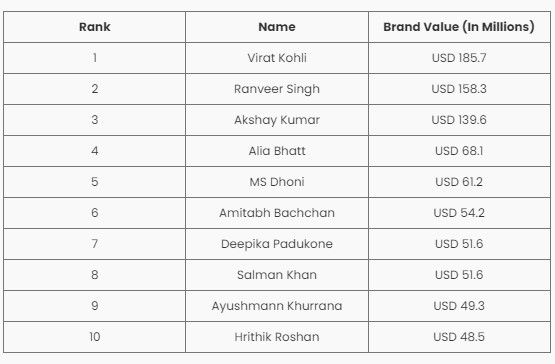The width and height of the screenshot is (555, 364).
Task: Click the Akshay Kumar cell
Action: [x=277, y=120]
